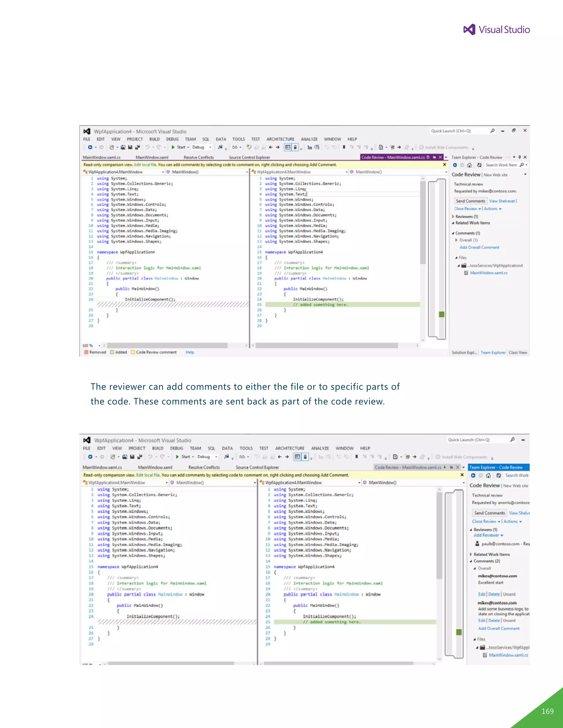Click Team Explorer blue Back icon in lower screenshot
The height and width of the screenshot is (728, 563).
click(473, 476)
